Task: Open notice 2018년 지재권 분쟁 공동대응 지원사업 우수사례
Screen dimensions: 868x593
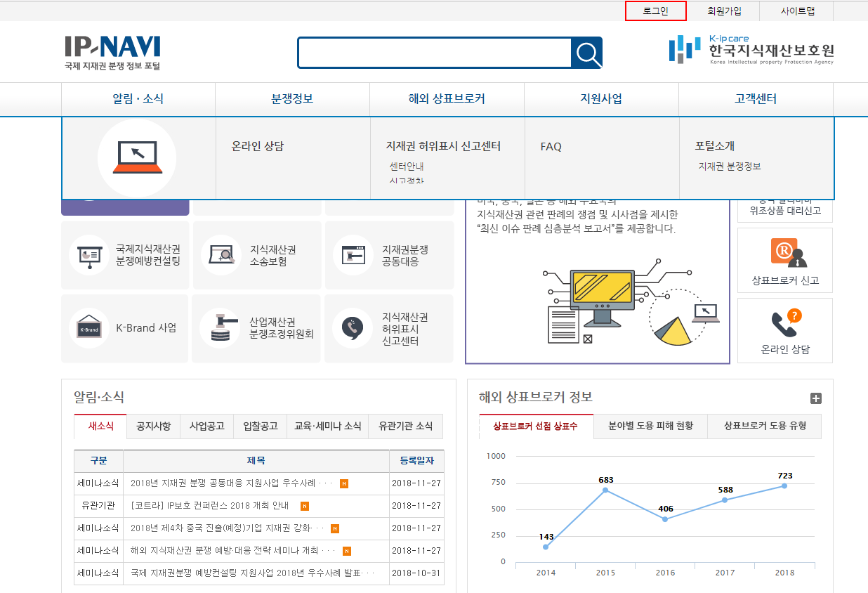Action: coord(232,483)
